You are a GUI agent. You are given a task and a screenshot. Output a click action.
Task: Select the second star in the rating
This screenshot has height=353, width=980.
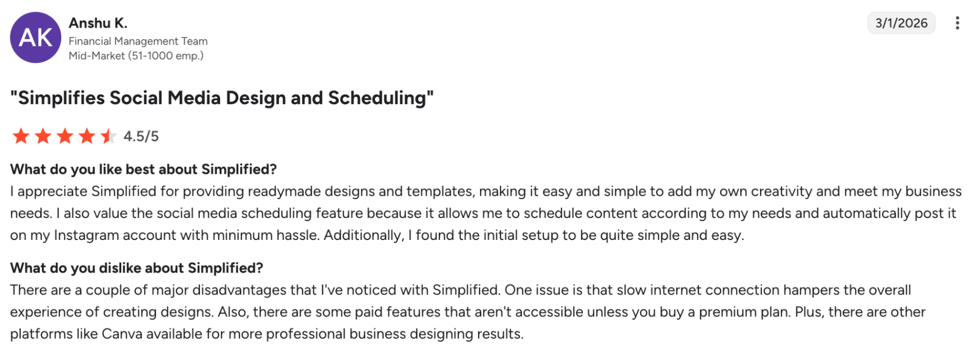(43, 136)
